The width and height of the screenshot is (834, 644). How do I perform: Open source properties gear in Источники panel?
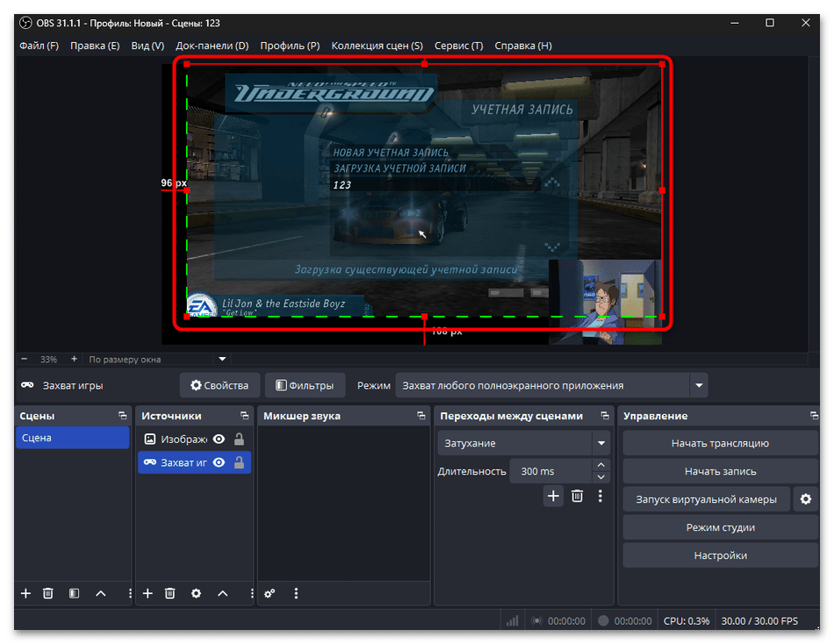click(196, 594)
